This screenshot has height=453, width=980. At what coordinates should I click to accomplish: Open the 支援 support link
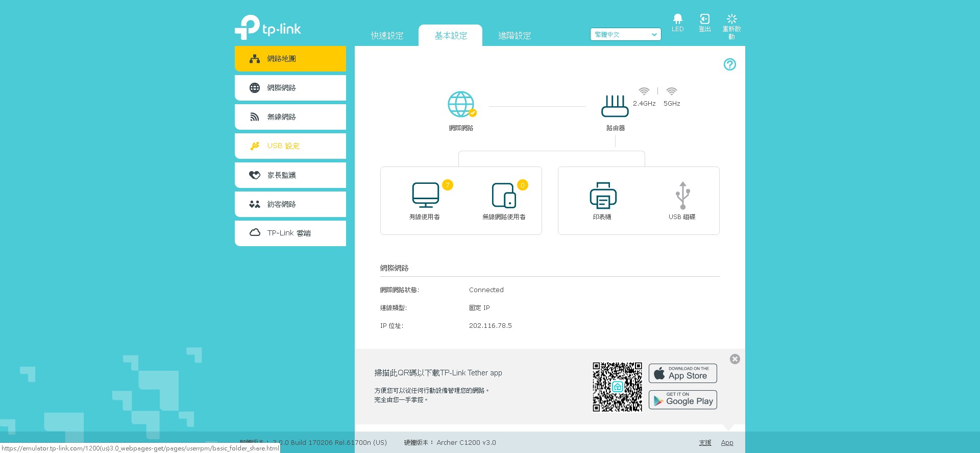[x=705, y=443]
